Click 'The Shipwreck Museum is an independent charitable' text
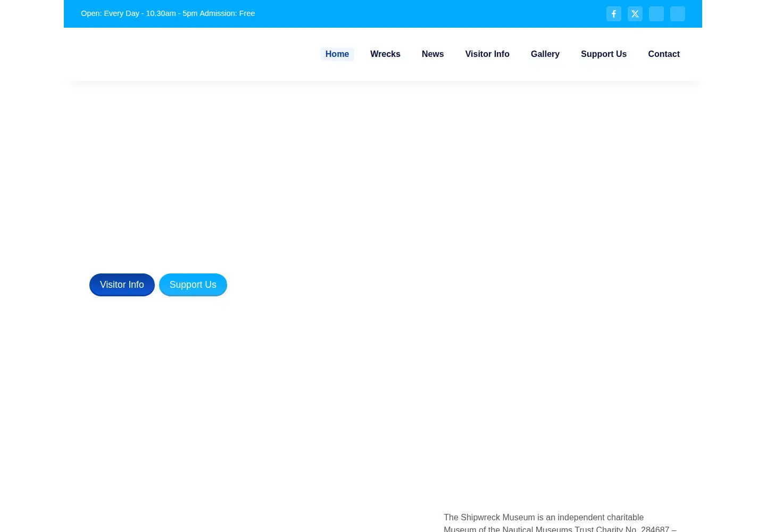This screenshot has height=532, width=766. coord(544,517)
